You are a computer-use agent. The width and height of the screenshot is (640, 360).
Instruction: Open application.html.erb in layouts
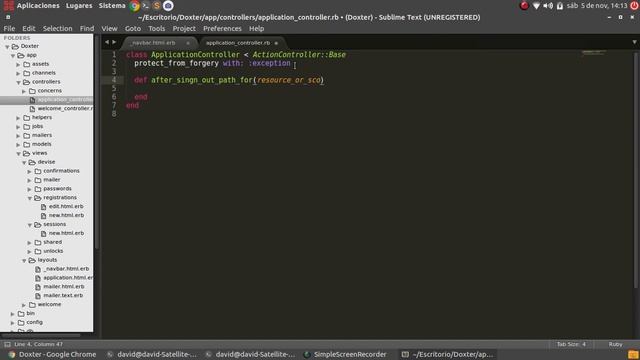click(68, 278)
